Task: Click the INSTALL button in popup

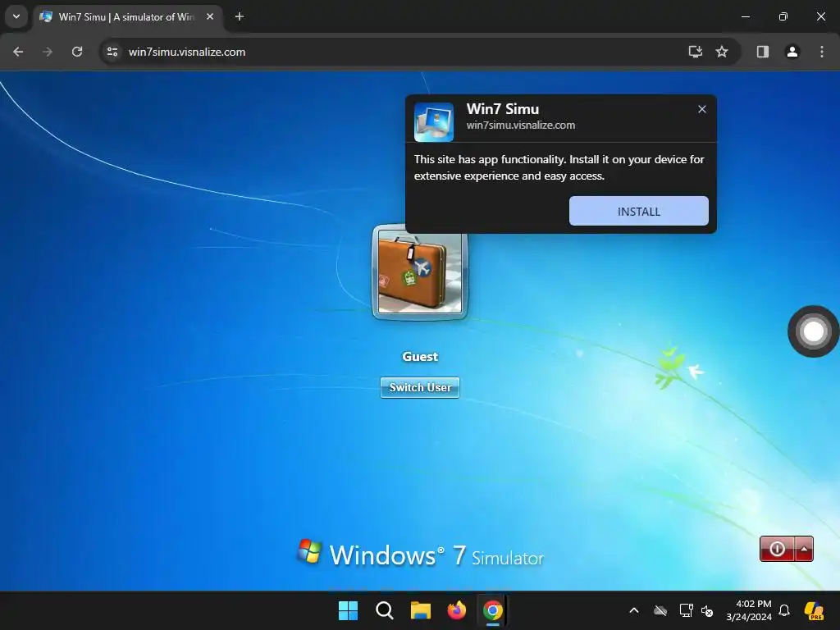Action: pyautogui.click(x=638, y=211)
